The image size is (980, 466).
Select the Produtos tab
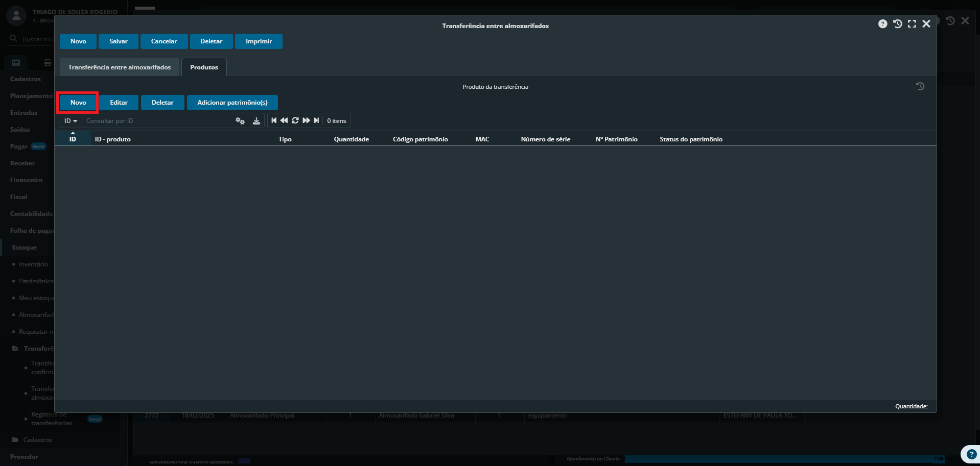pos(204,67)
